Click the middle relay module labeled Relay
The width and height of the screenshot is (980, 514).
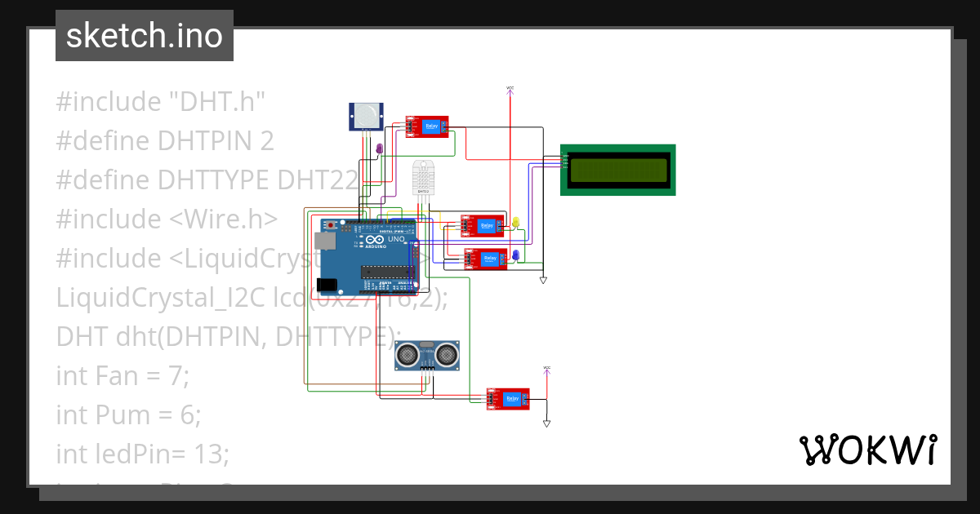[x=482, y=224]
